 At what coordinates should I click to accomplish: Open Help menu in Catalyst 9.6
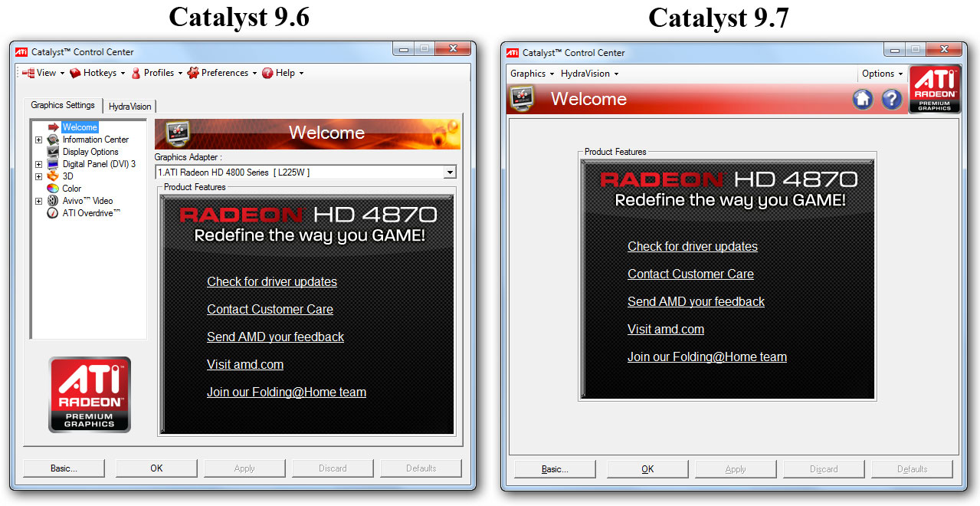(x=283, y=73)
